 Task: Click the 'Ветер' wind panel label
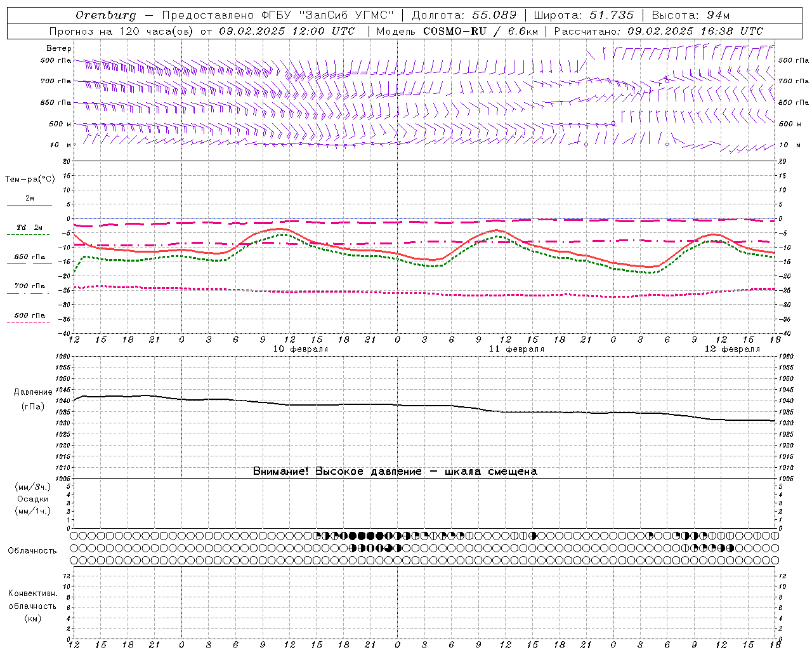[x=59, y=48]
